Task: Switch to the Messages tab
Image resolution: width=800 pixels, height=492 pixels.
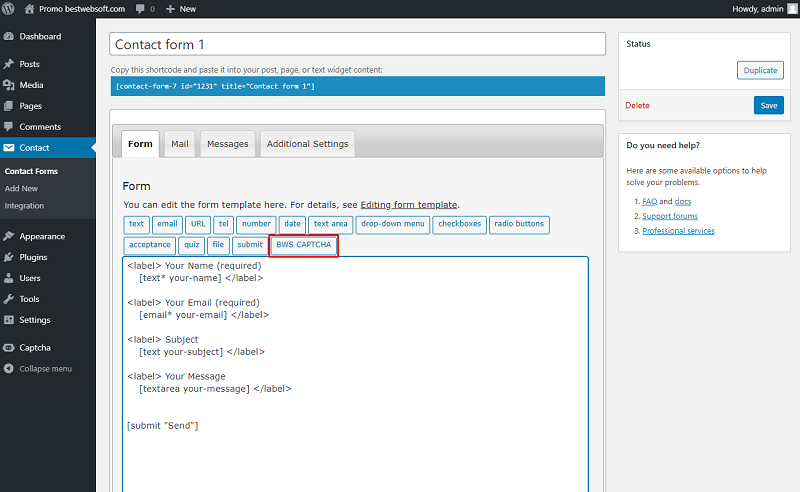Action: pos(228,144)
